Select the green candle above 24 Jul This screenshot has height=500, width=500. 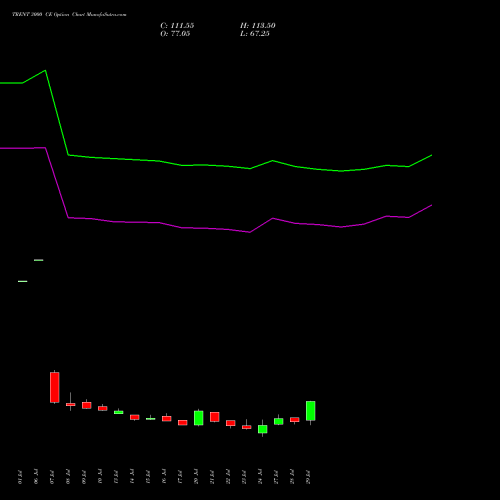[263, 429]
